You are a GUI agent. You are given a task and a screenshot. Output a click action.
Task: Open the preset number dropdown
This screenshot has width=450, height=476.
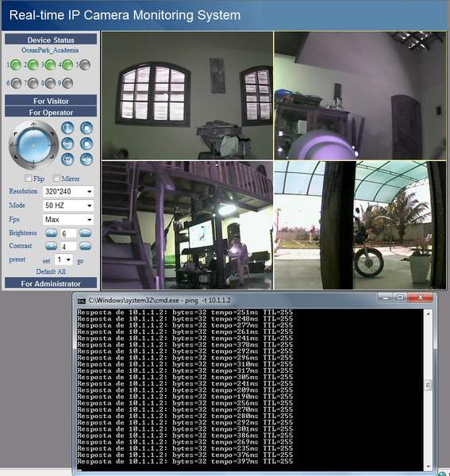click(x=63, y=260)
